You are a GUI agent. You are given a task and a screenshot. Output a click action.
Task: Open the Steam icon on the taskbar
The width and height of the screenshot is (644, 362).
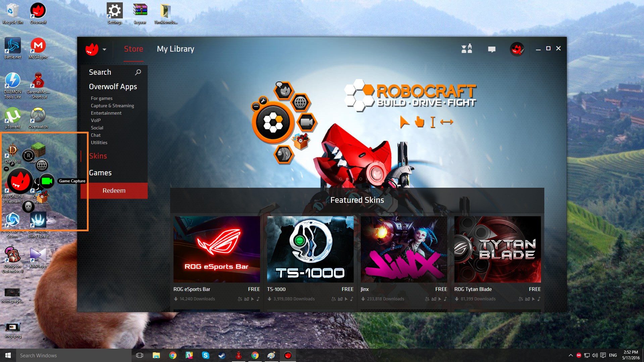[222, 355]
